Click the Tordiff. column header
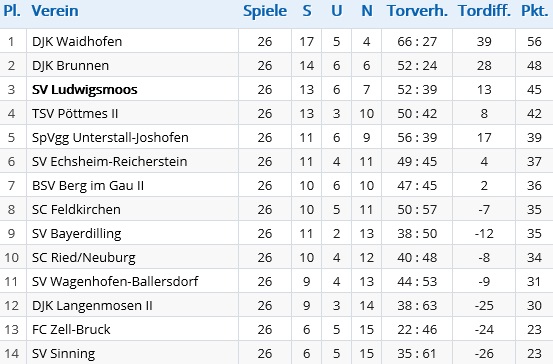The height and width of the screenshot is (364, 553). tap(484, 11)
